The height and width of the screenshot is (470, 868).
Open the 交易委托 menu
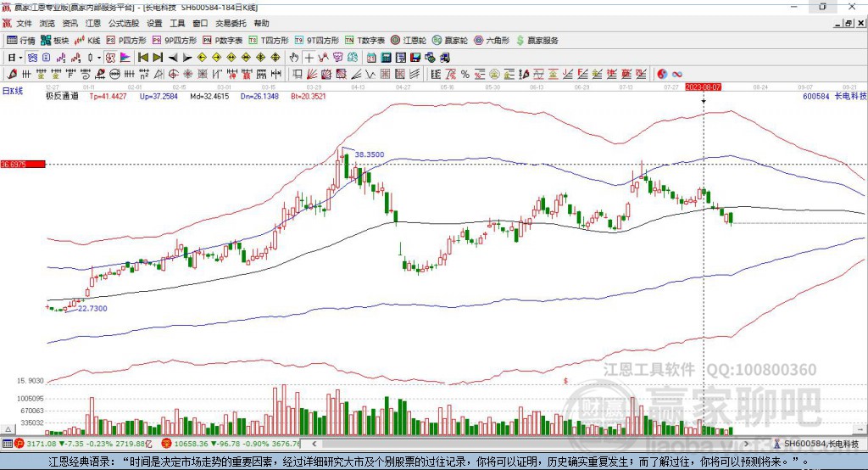[x=231, y=23]
